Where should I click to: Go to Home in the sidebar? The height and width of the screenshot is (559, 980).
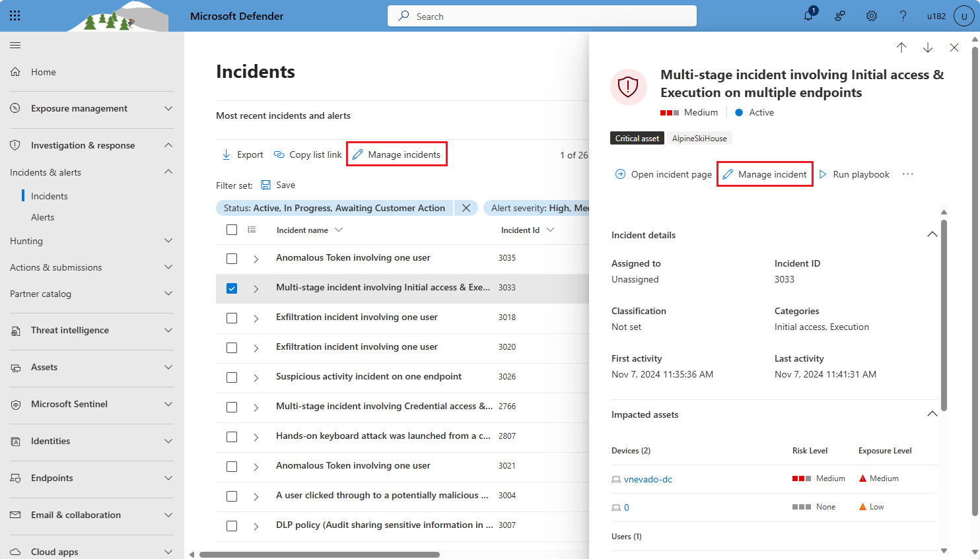pyautogui.click(x=44, y=72)
